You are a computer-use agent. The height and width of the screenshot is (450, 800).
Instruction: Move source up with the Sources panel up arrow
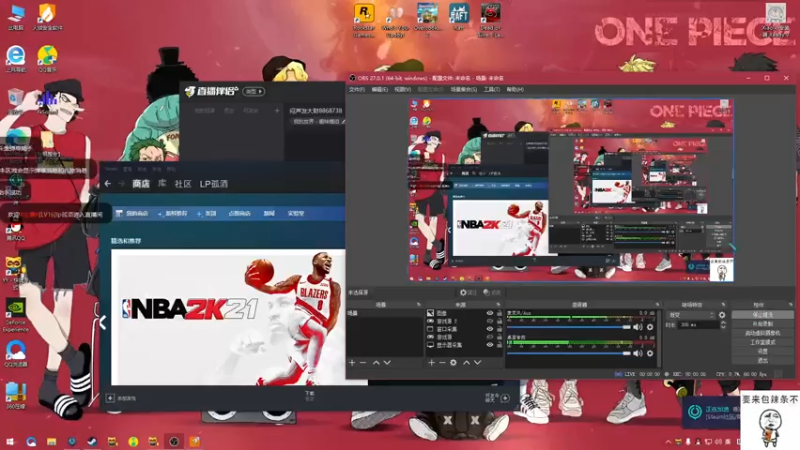click(x=466, y=362)
